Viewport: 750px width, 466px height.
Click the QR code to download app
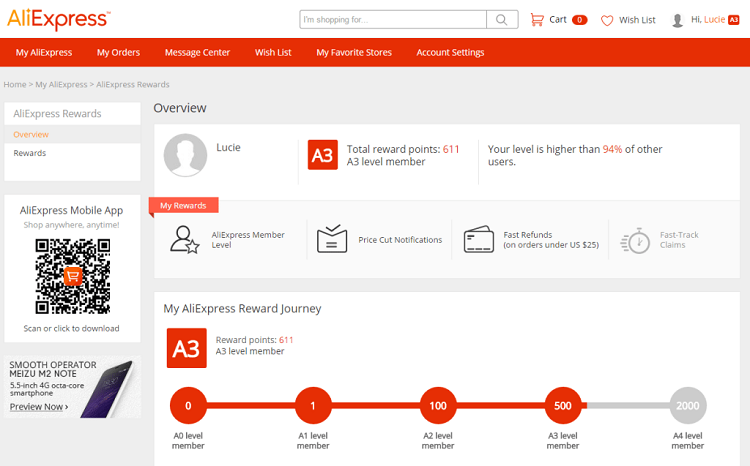click(73, 277)
